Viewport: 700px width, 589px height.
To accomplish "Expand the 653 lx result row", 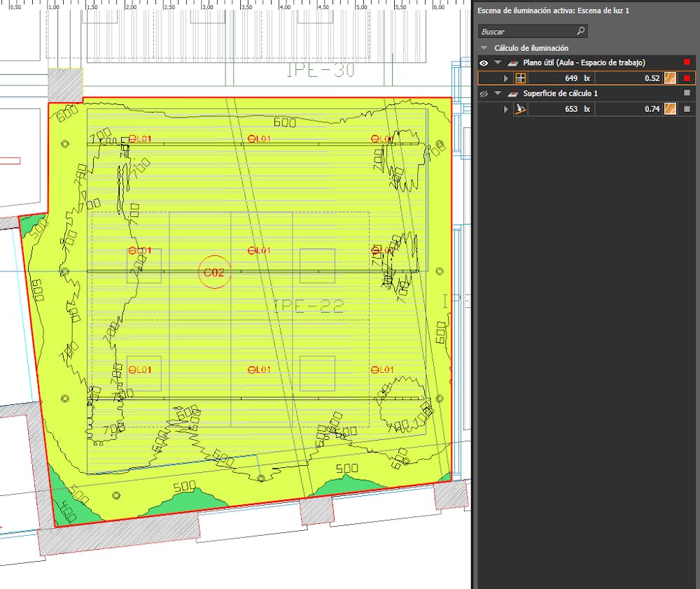I will point(506,109).
